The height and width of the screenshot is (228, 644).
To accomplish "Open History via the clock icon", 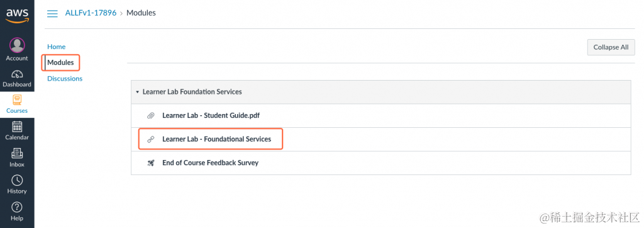I will click(x=17, y=180).
